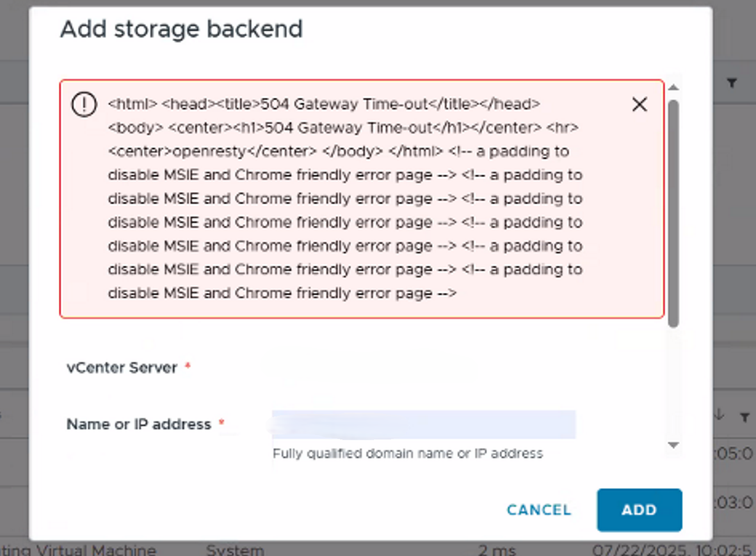Click the vCenter Server field label
Screen dimensions: 756x556
tap(120, 367)
